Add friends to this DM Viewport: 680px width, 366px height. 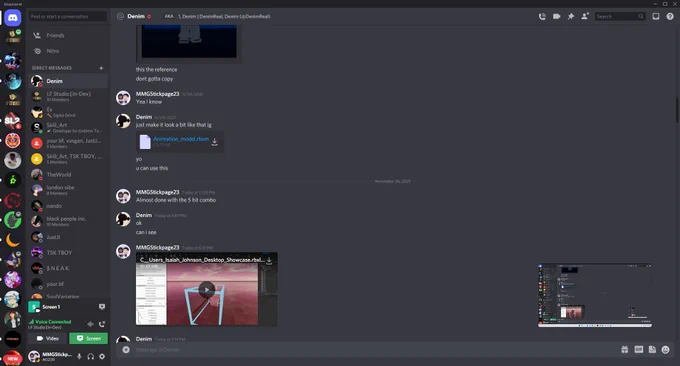point(585,16)
